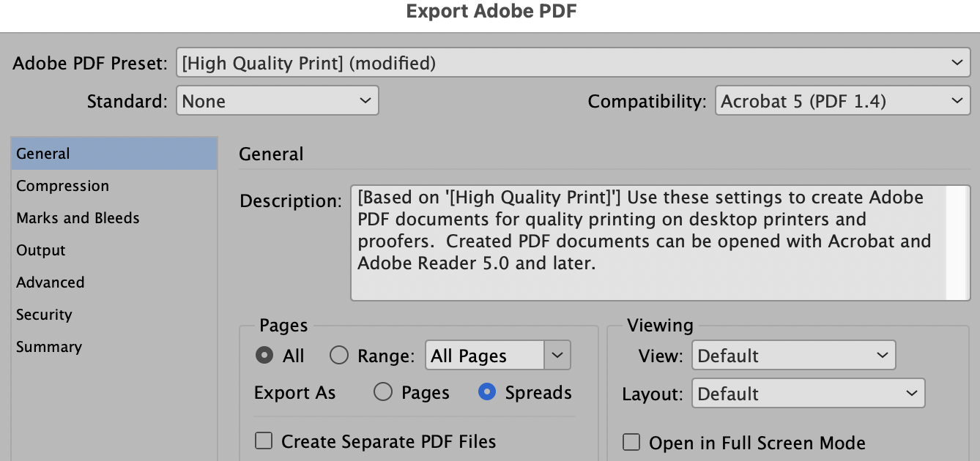This screenshot has height=461, width=980.
Task: Switch to the Compression settings panel
Action: click(63, 185)
